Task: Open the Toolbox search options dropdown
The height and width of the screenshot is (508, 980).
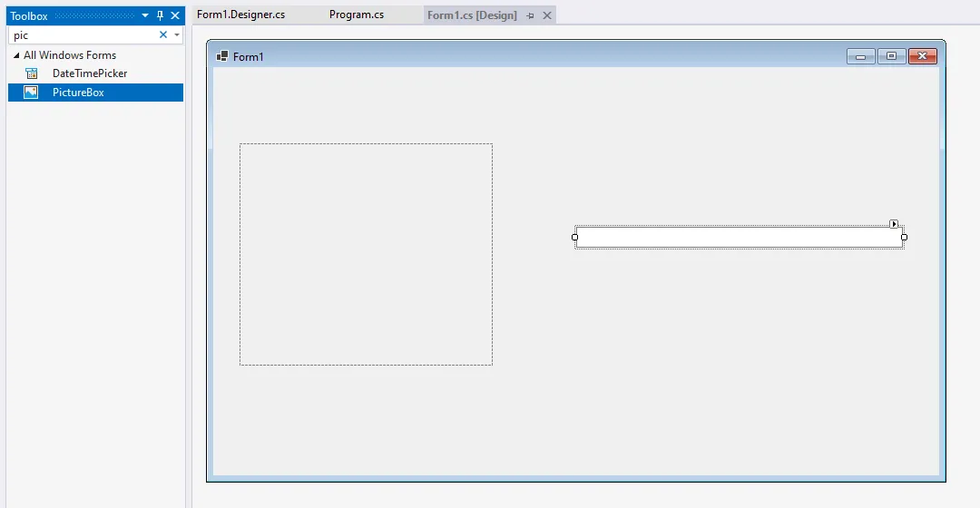Action: [x=177, y=35]
